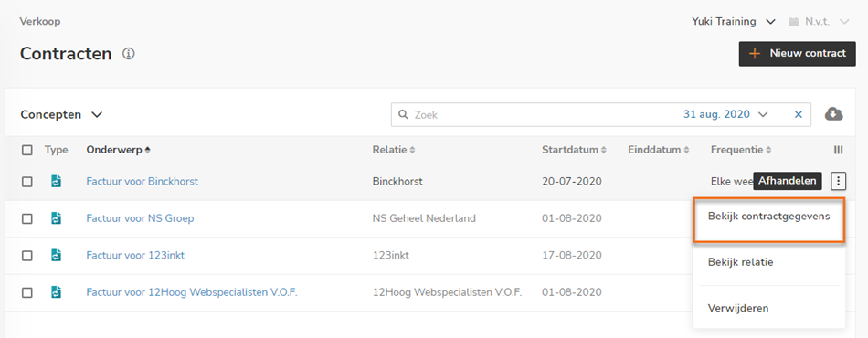Click into the Zoek search field
This screenshot has height=338, width=868.
coord(543,114)
